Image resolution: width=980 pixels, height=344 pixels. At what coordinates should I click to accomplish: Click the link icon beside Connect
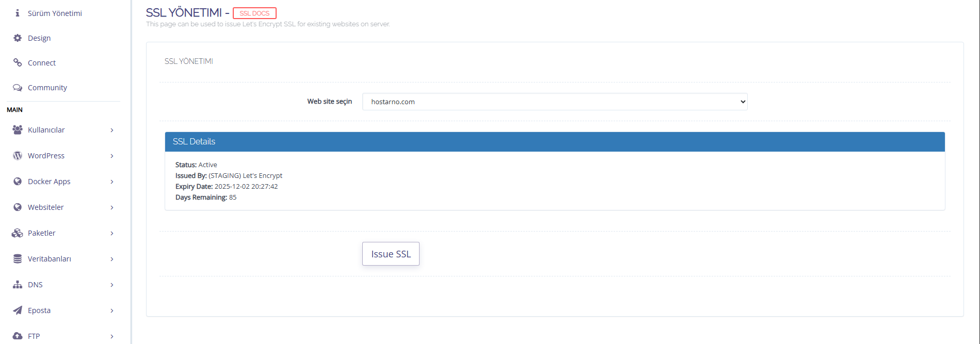click(18, 62)
